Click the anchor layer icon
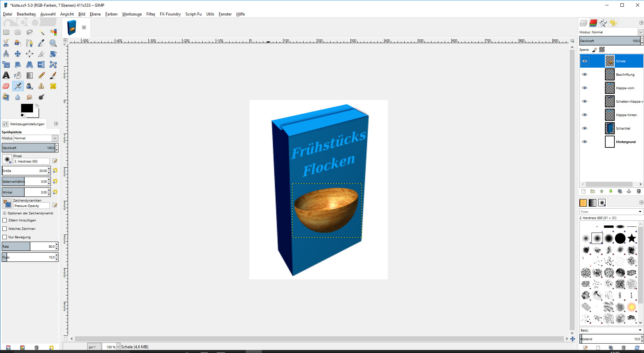This screenshot has width=644, height=353. tap(629, 191)
